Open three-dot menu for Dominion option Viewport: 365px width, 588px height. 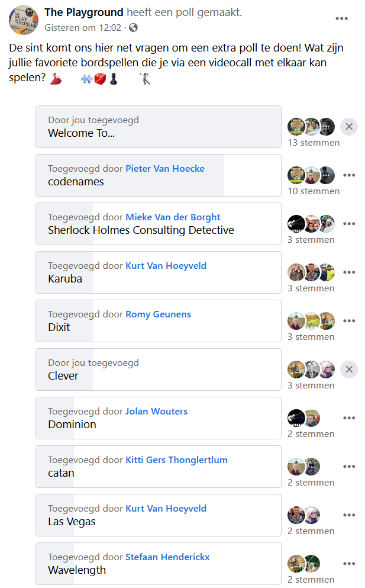pyautogui.click(x=349, y=417)
